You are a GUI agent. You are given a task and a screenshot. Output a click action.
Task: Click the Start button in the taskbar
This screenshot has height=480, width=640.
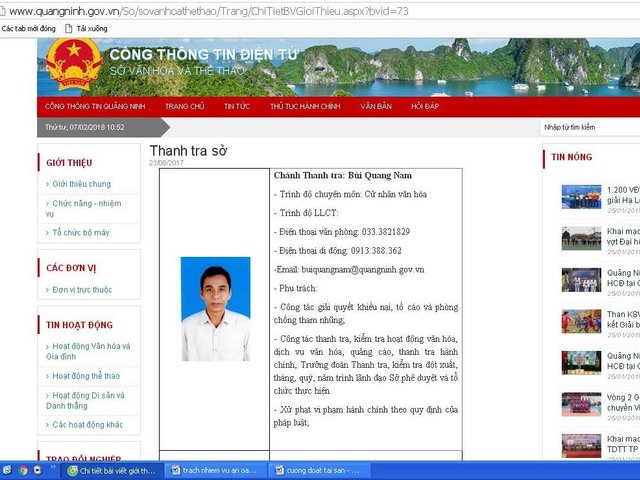7,470
